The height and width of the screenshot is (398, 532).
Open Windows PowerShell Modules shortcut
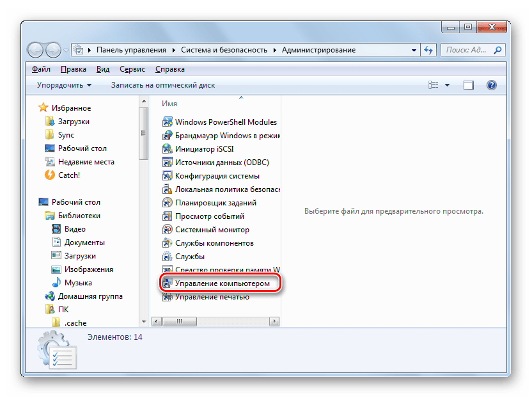click(x=226, y=122)
